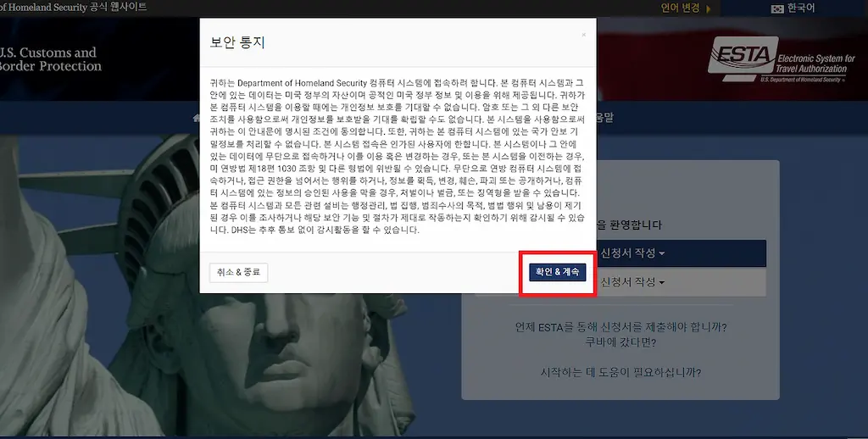Click the Homeland Security 공식 웹사이트 banner text
868x439 pixels.
click(73, 7)
